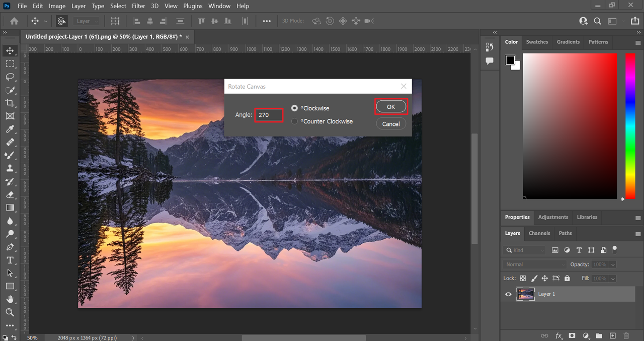
Task: Create a new layer with plus icon
Action: pos(612,335)
